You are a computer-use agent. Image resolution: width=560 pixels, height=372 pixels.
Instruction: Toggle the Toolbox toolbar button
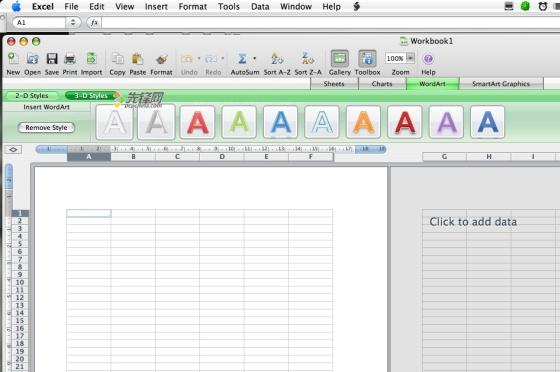click(368, 59)
